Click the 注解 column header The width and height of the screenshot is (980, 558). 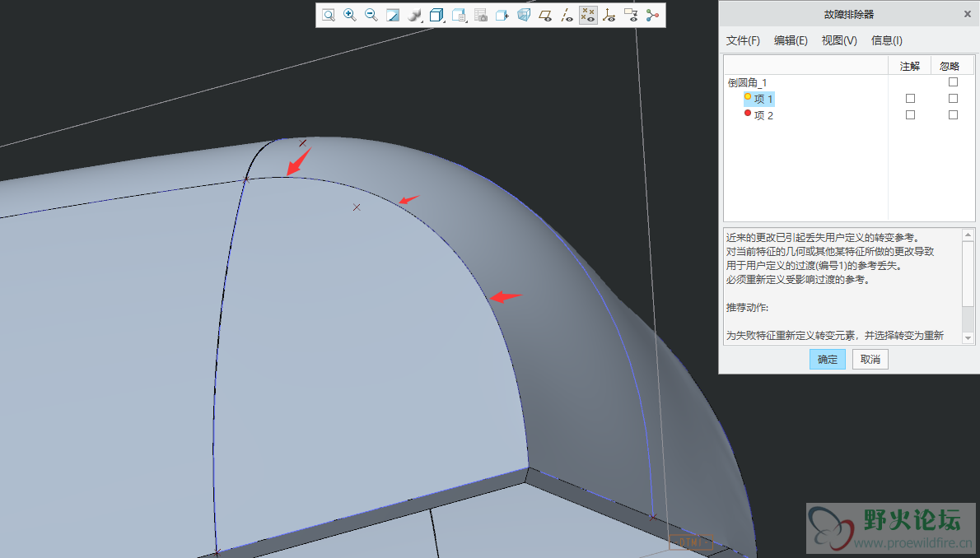909,66
